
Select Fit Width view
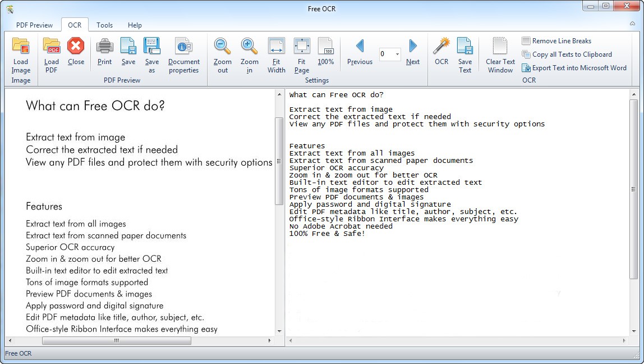coord(277,46)
